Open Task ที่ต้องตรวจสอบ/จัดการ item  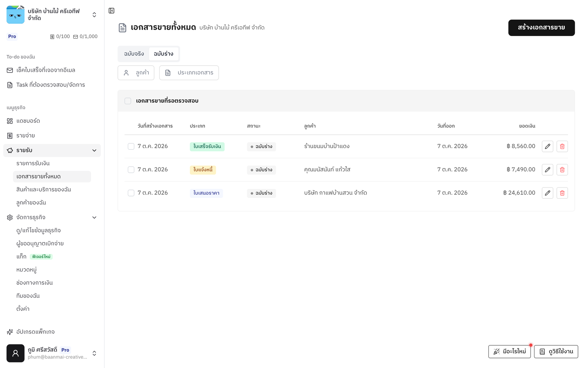(52, 85)
